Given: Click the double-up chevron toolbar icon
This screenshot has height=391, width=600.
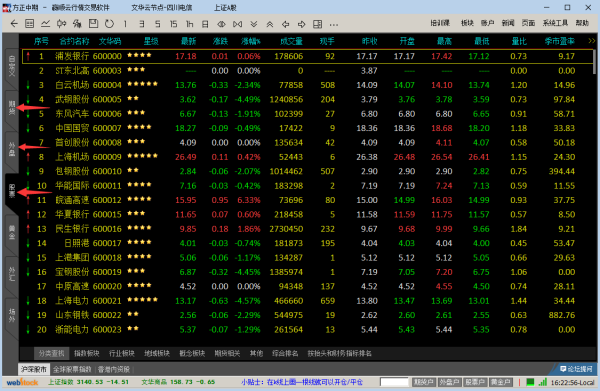Looking at the screenshot, I should 270,24.
